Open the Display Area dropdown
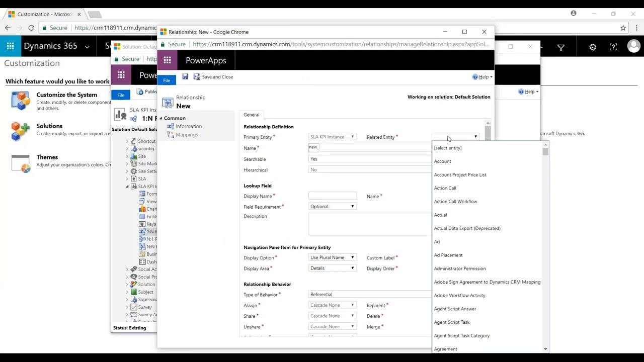This screenshot has width=644, height=362. (x=333, y=268)
